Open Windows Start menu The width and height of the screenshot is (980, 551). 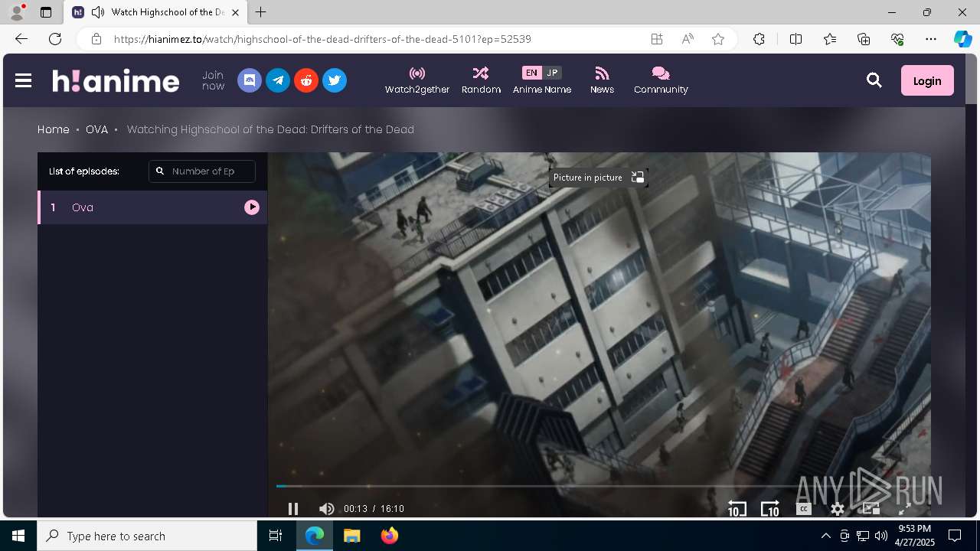click(x=18, y=536)
